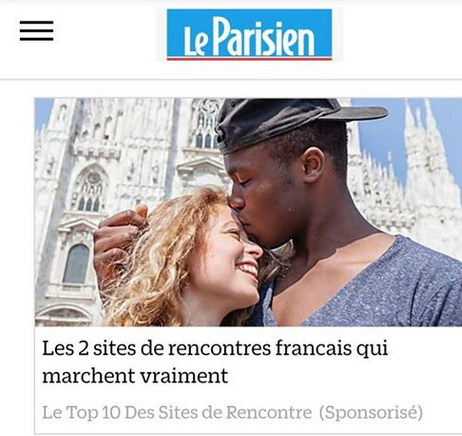
Task: Click 'Le Top 10 Des Sites de Rencontre'
Action: pyautogui.click(x=177, y=412)
